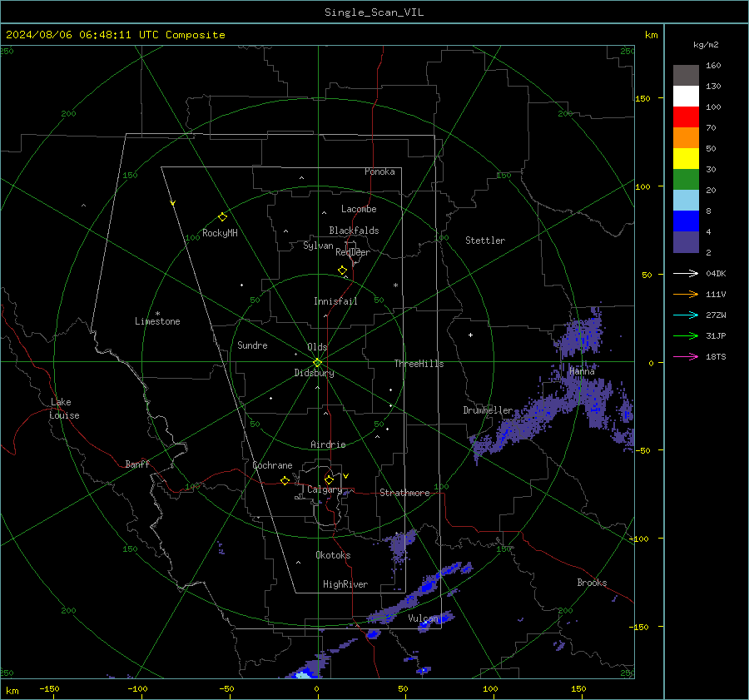This screenshot has height=700, width=749.
Task: Click the 100 tick on the bottom axis
Action: tap(490, 688)
